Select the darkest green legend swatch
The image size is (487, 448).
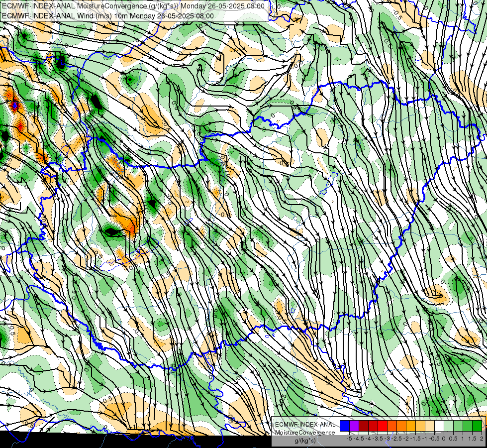[477, 426]
